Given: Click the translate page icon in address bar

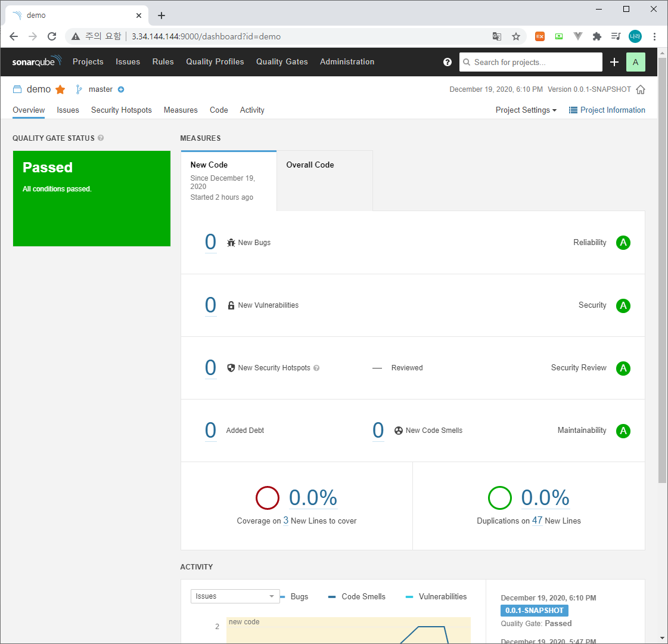Looking at the screenshot, I should tap(497, 36).
